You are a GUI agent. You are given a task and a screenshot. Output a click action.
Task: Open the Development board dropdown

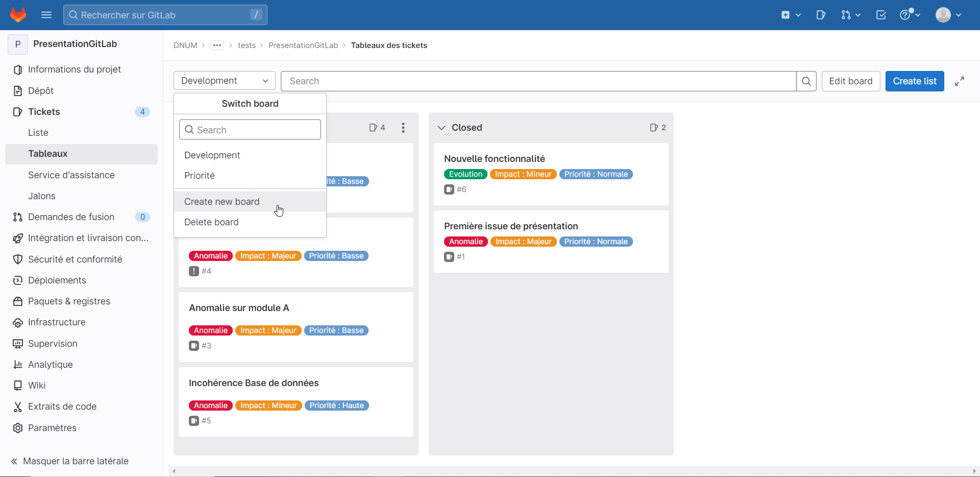coord(224,81)
